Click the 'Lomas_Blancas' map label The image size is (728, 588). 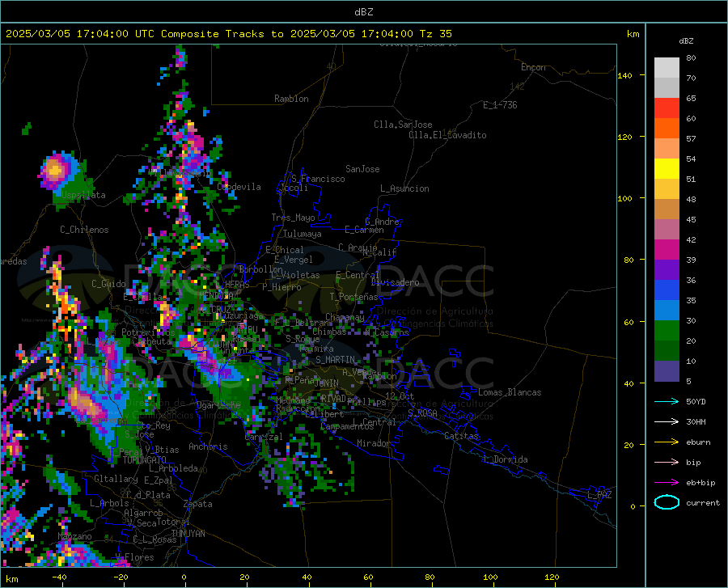510,392
